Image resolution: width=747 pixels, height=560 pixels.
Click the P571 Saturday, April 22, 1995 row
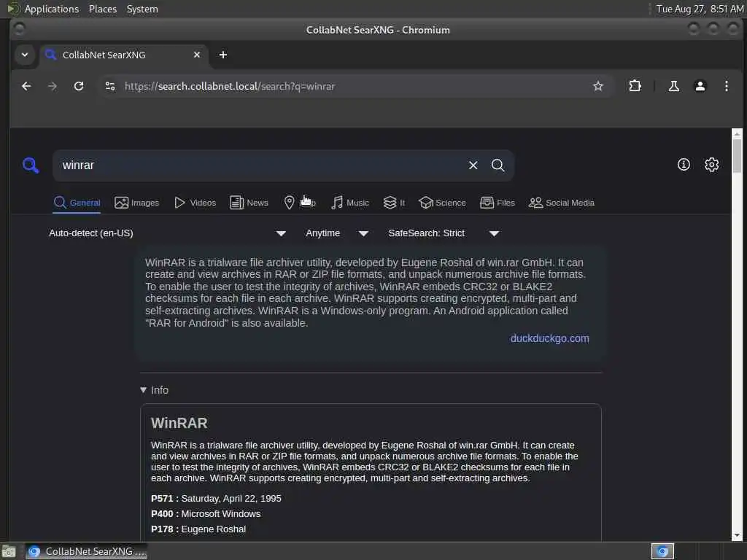(216, 499)
